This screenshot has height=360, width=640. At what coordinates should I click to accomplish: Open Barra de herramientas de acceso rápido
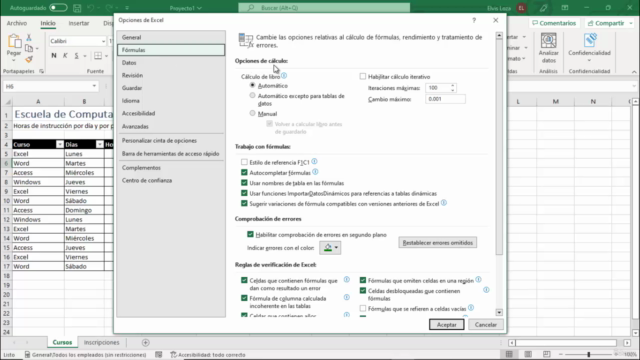(x=171, y=153)
